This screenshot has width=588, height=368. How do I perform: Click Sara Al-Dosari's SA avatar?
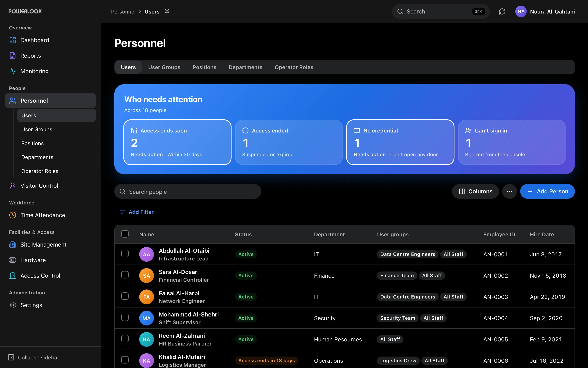click(147, 276)
